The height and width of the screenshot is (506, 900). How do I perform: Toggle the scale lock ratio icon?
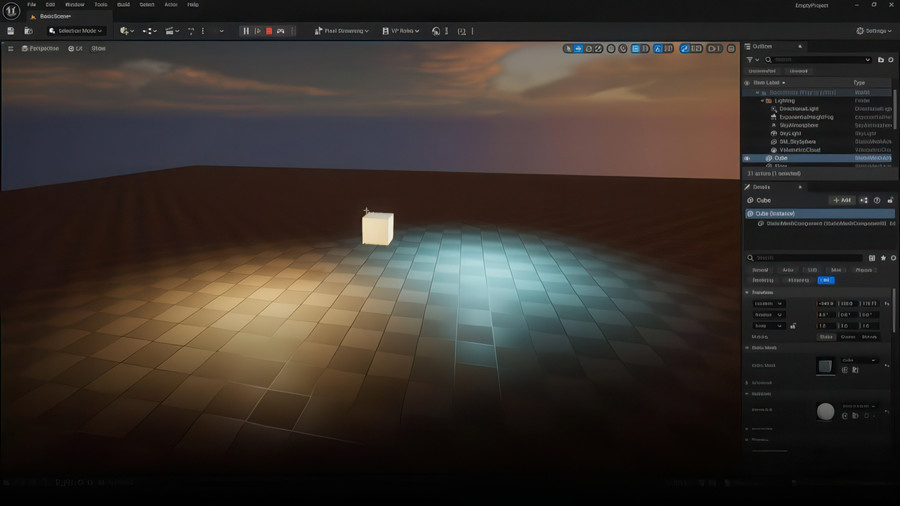[x=793, y=326]
